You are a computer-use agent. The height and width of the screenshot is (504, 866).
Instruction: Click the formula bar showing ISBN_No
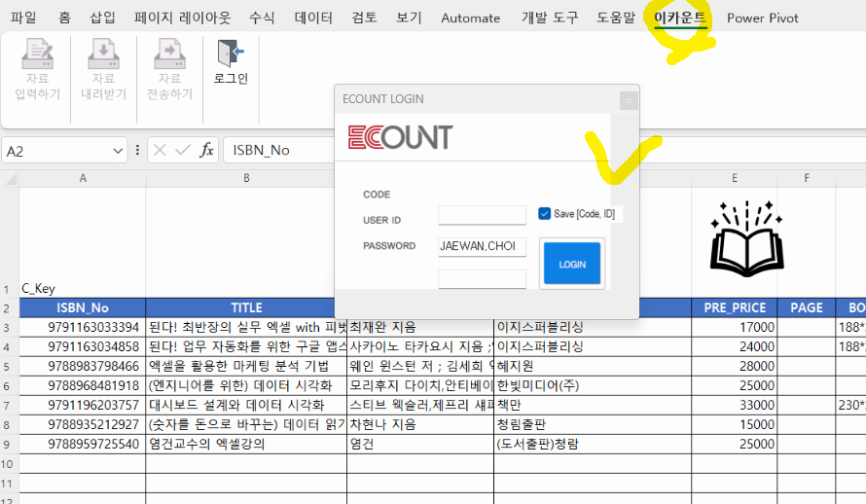279,150
